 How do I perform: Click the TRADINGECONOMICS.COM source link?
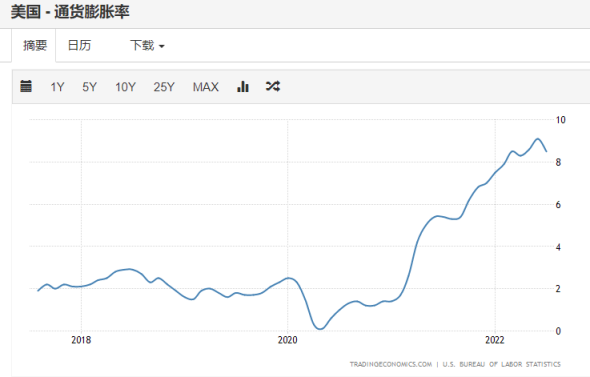click(x=391, y=364)
